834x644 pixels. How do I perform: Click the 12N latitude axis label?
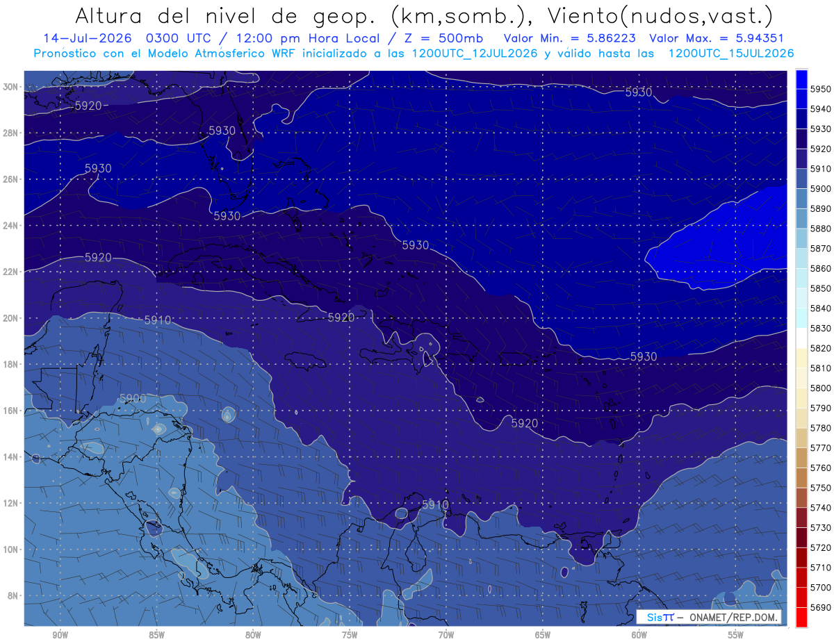[11, 503]
